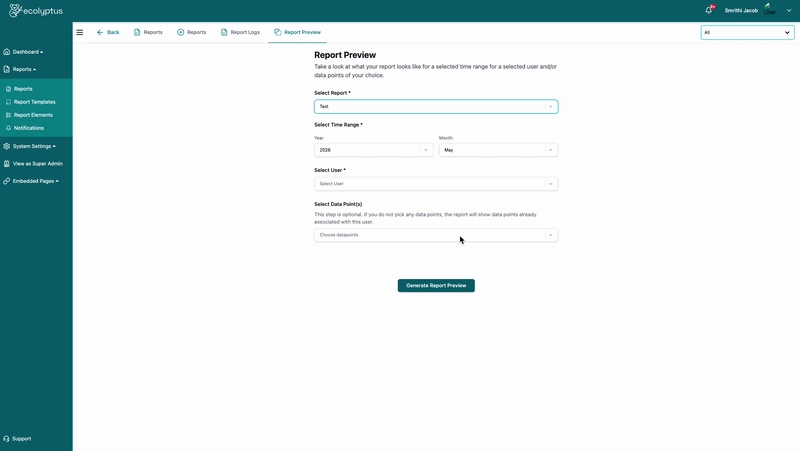The image size is (800, 451).
Task: Toggle the hamburger menu icon
Action: tap(80, 32)
